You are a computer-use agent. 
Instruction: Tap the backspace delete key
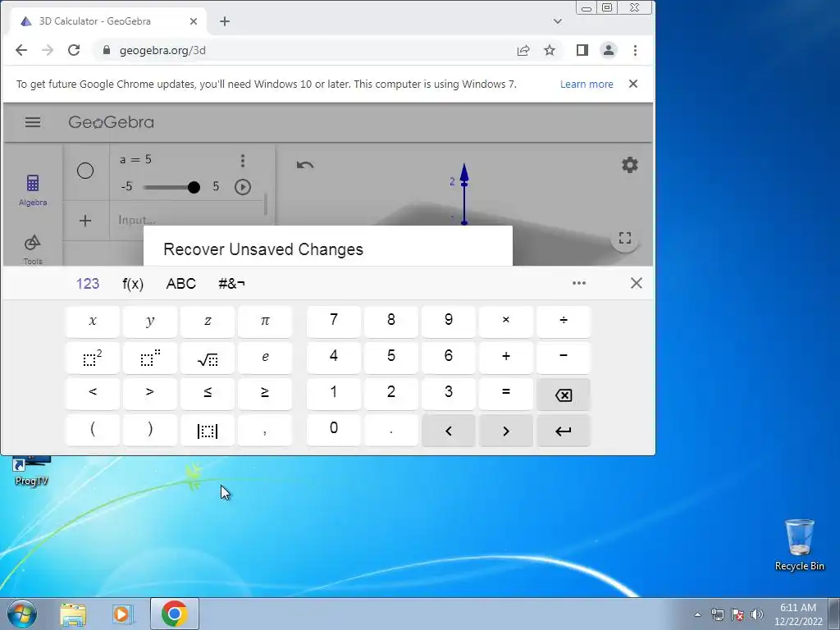[x=564, y=394]
